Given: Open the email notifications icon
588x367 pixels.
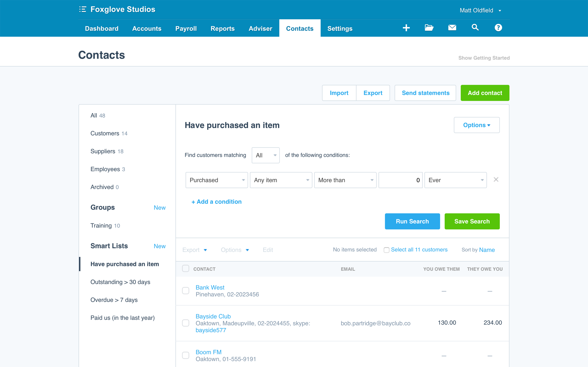Looking at the screenshot, I should coord(452,28).
